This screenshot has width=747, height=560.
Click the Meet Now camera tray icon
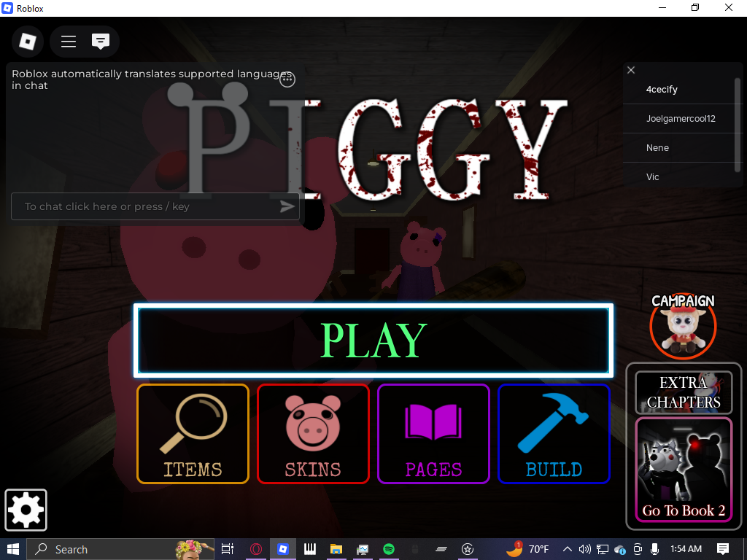point(638,549)
